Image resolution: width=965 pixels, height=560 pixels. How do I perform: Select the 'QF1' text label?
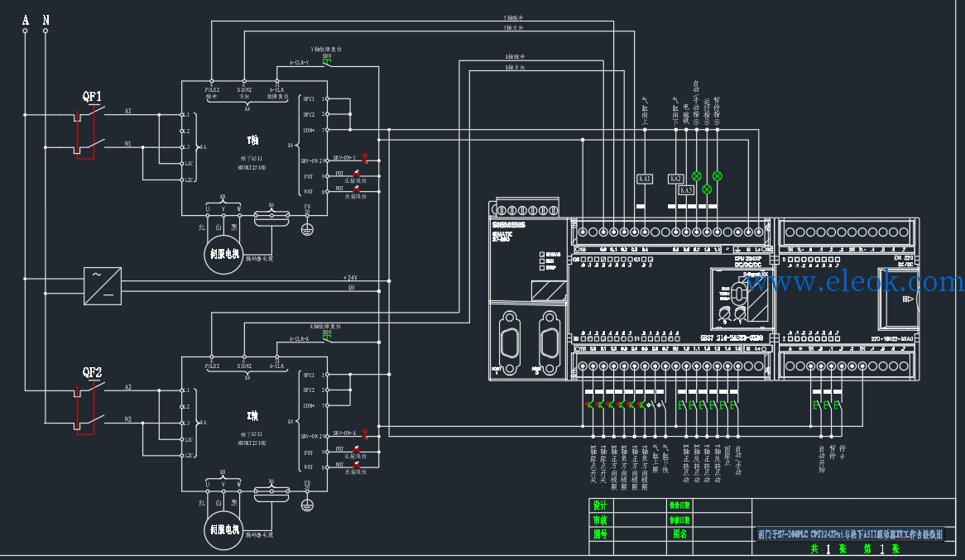click(x=92, y=96)
